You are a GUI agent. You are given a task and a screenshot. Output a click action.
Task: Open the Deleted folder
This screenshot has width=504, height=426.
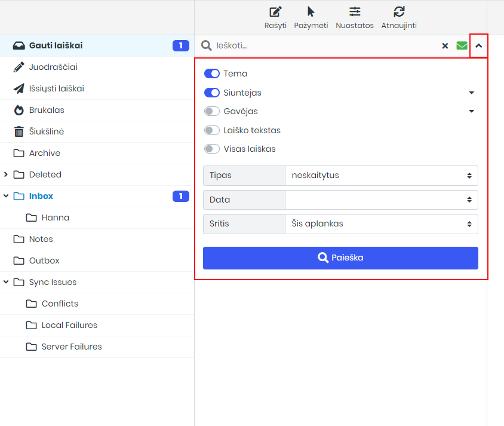[96, 175]
